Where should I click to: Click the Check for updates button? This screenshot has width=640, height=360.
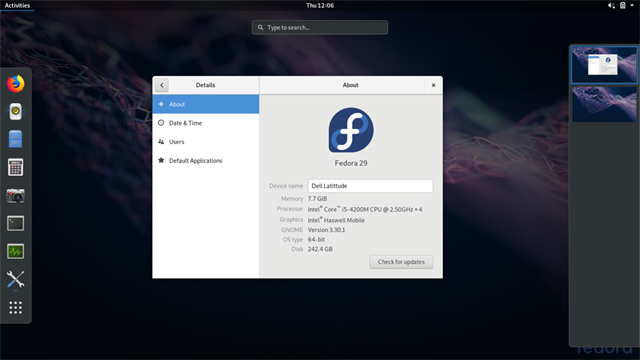(x=401, y=262)
